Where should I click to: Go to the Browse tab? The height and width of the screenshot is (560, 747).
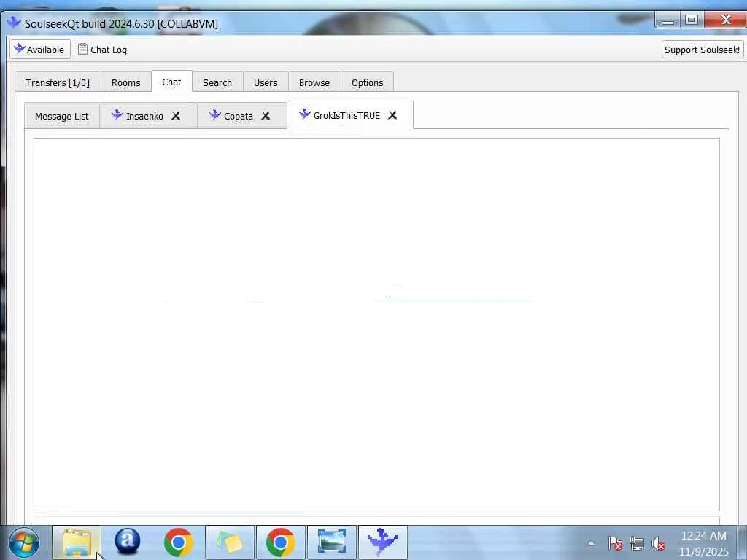coord(314,82)
